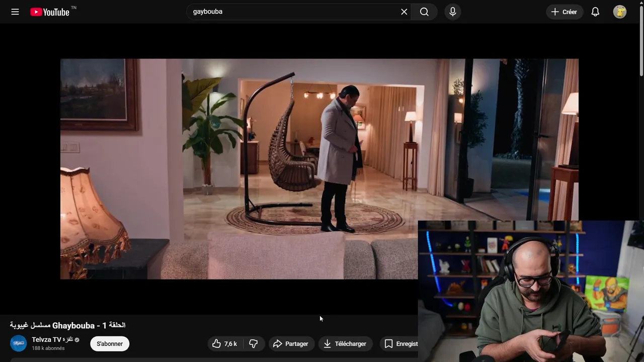Open the notifications bell
This screenshot has width=644, height=362.
[x=595, y=12]
